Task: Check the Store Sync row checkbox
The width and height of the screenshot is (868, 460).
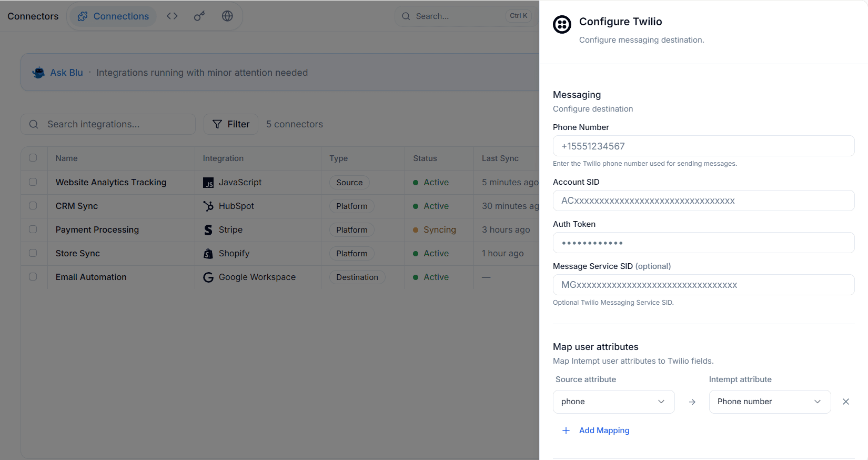Action: pos(33,253)
